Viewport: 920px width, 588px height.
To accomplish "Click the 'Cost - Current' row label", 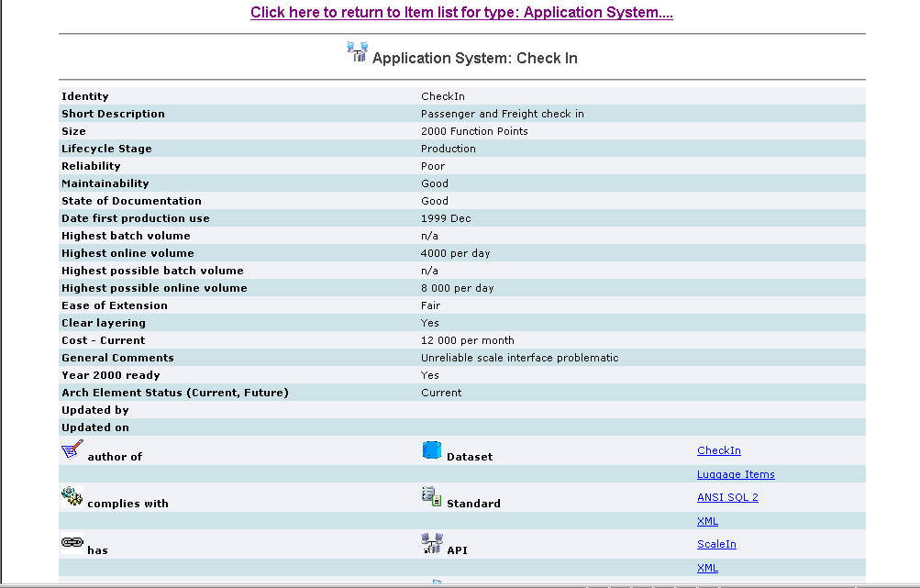I will tap(103, 340).
